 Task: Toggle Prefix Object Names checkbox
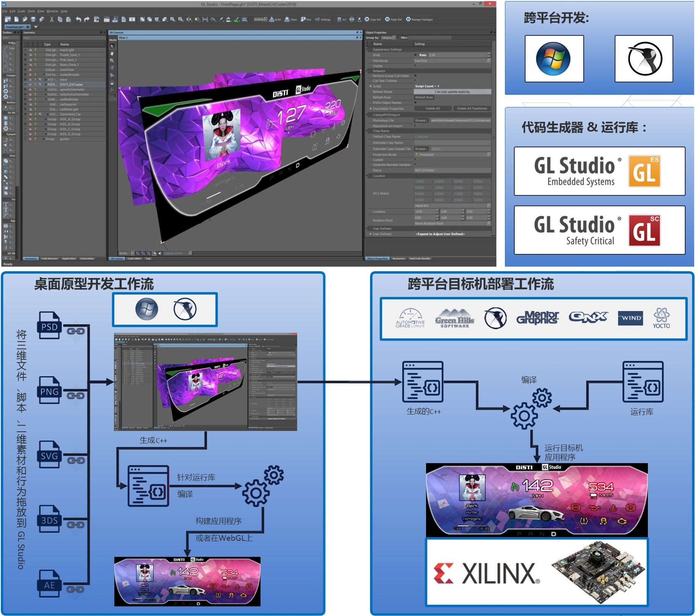[416, 102]
